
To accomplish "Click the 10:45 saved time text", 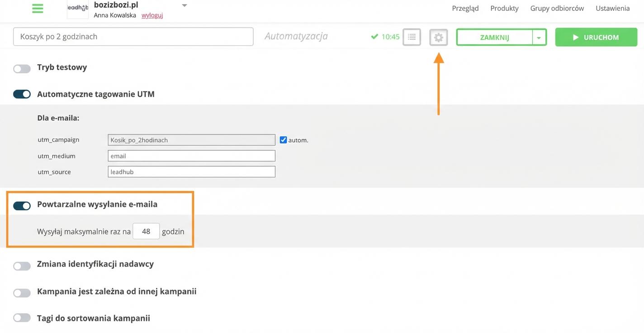I will [x=390, y=37].
